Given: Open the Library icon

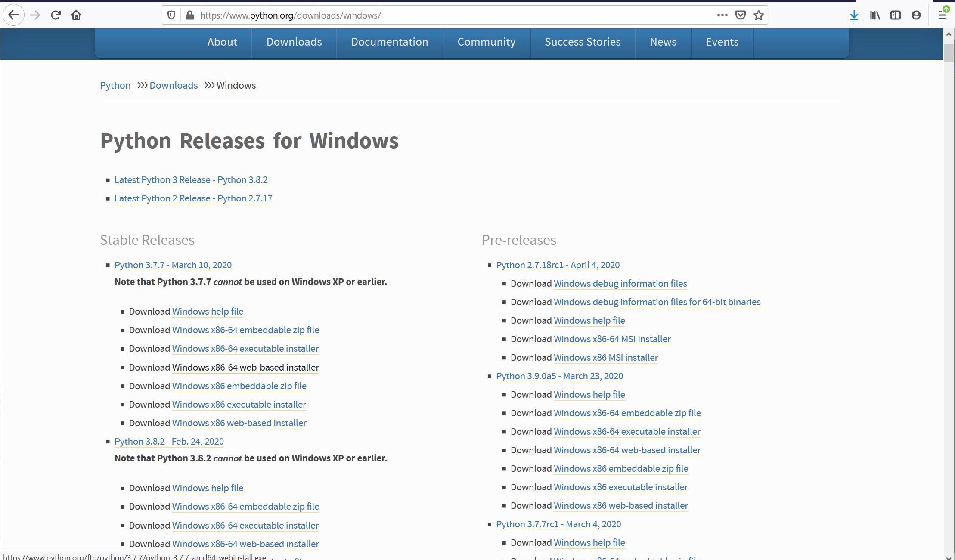Looking at the screenshot, I should (x=875, y=15).
